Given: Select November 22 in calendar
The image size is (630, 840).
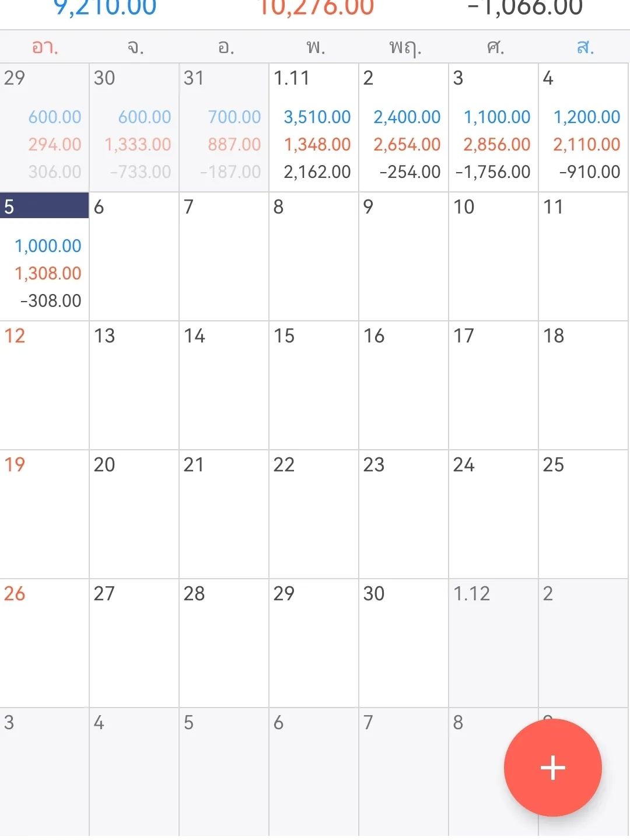Looking at the screenshot, I should 314,514.
